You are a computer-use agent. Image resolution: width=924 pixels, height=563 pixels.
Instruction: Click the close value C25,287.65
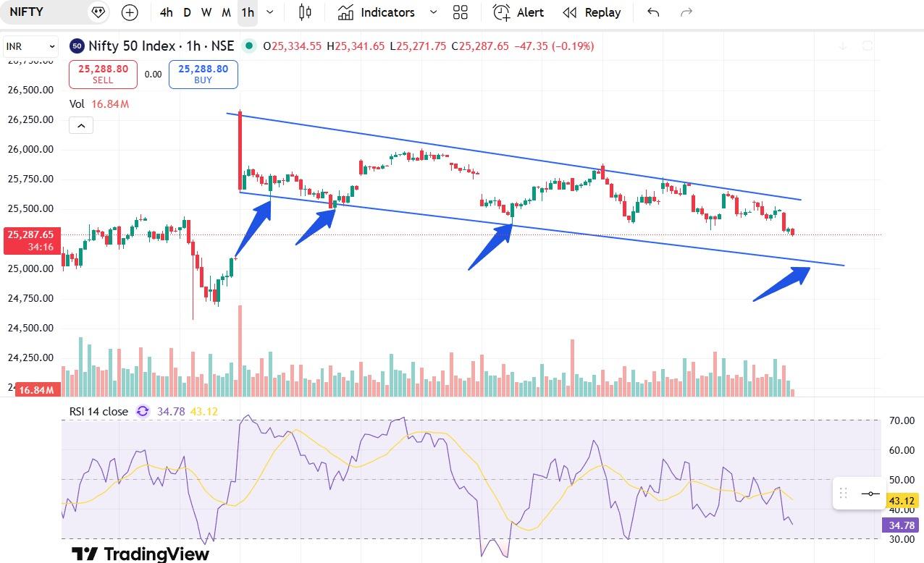click(480, 46)
